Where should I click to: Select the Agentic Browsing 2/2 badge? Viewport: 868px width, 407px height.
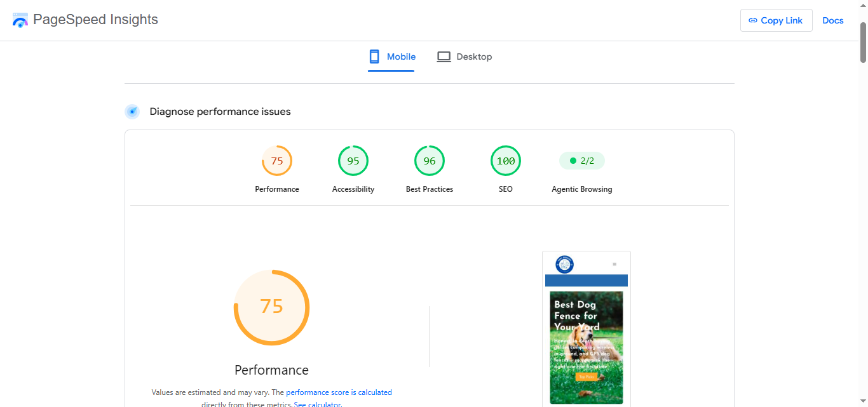(x=582, y=161)
